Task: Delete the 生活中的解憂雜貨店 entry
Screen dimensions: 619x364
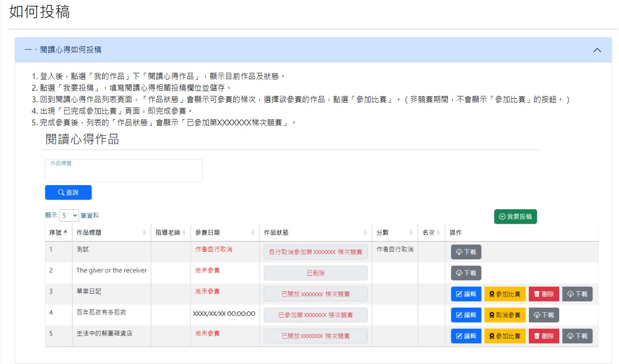Action: (x=544, y=336)
